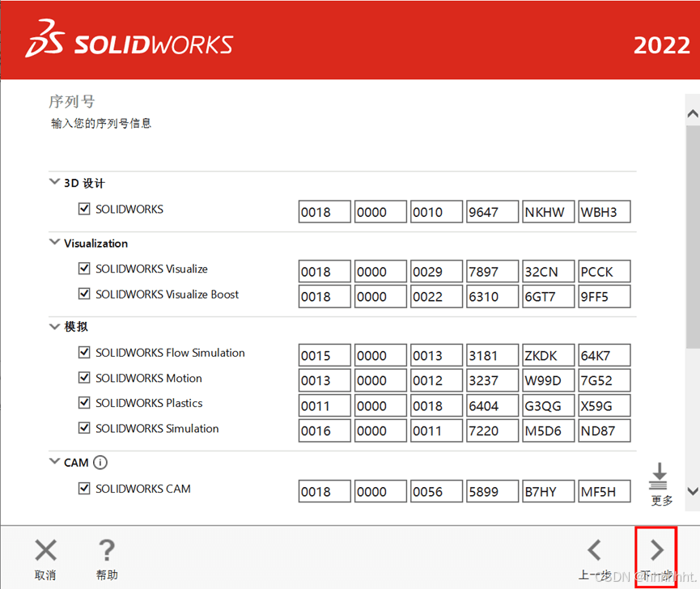Click Visualize serial field containing PCCK
The width and height of the screenshot is (700, 589).
pyautogui.click(x=605, y=271)
